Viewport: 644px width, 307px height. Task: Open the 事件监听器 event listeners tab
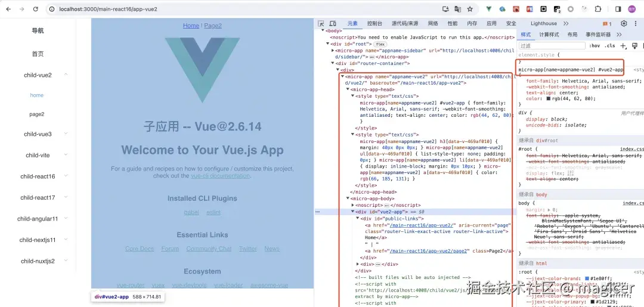point(598,35)
